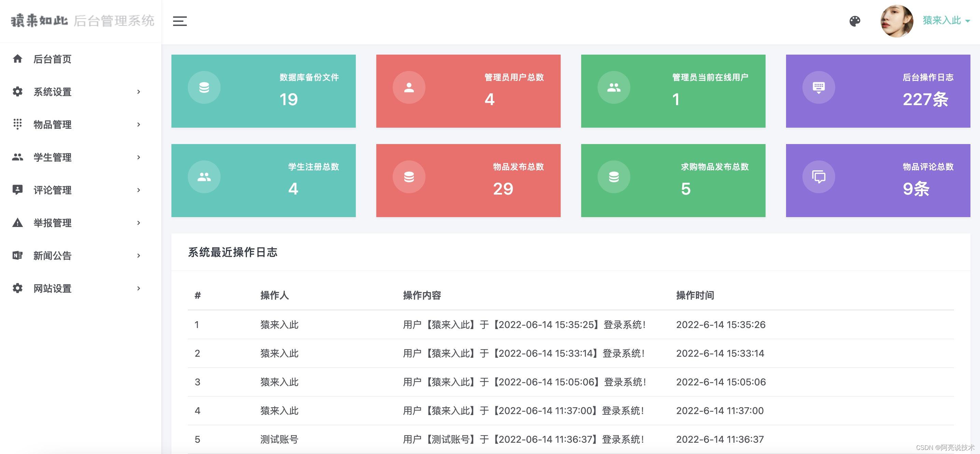Click keyboard icon on 后台操作日志 card
This screenshot has height=454, width=980.
(x=819, y=87)
